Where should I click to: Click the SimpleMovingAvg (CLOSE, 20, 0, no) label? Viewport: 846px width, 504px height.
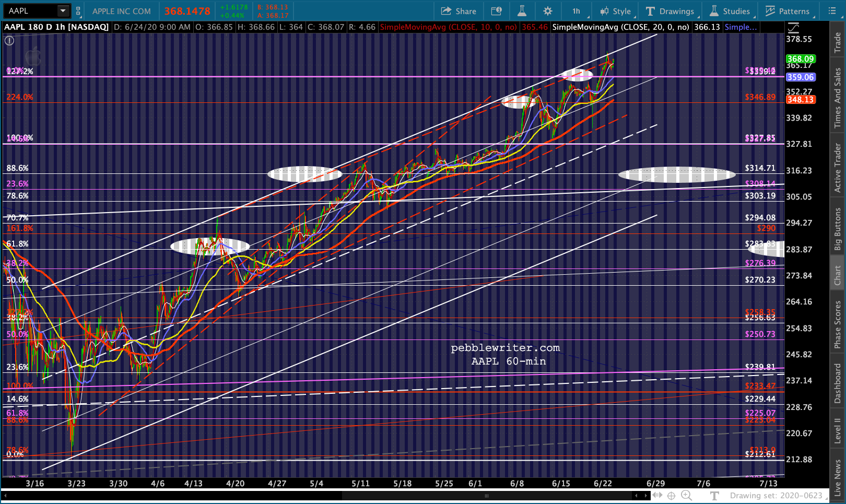(x=621, y=27)
